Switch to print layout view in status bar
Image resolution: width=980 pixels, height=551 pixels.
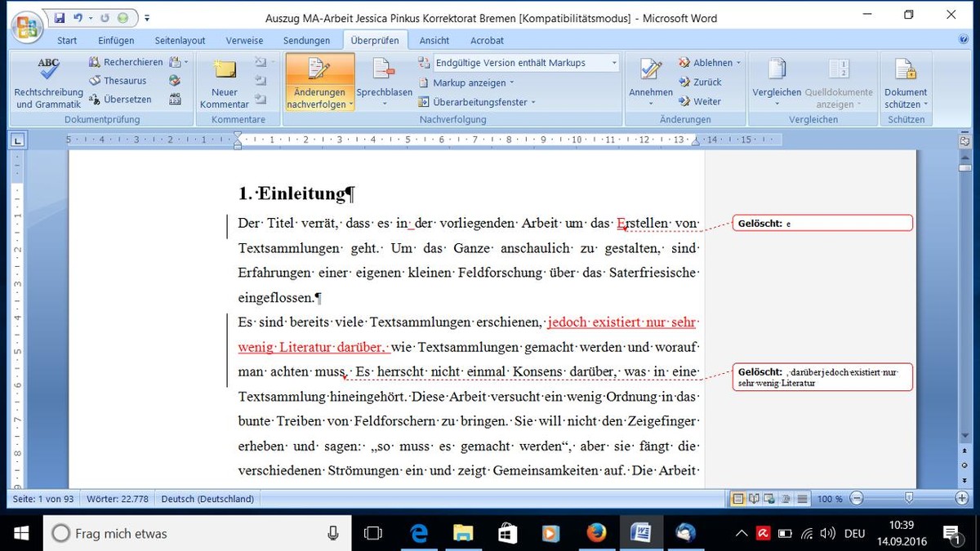coord(738,499)
